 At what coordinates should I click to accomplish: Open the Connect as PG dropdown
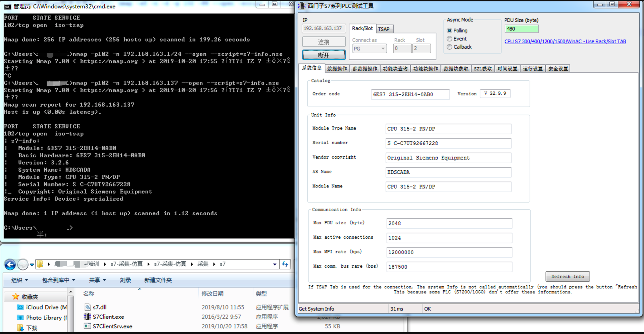coord(383,49)
